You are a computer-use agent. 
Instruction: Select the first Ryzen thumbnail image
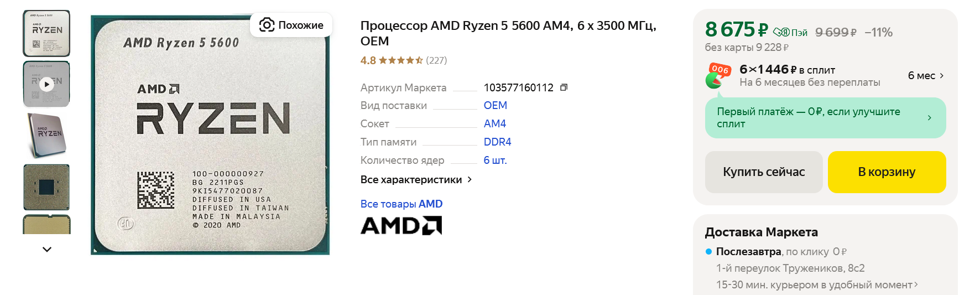(46, 33)
